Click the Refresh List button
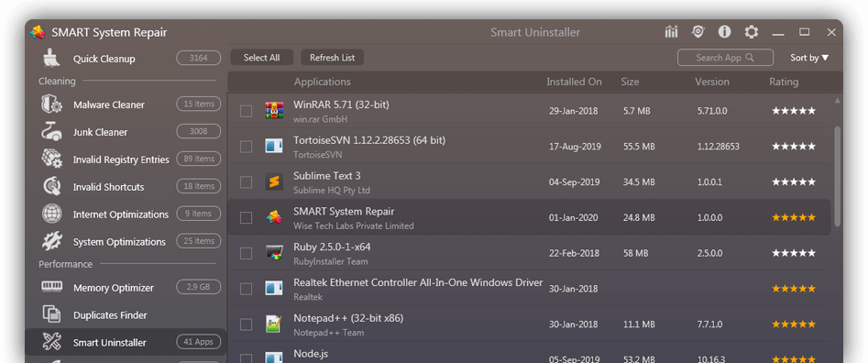868x363 pixels. 332,58
